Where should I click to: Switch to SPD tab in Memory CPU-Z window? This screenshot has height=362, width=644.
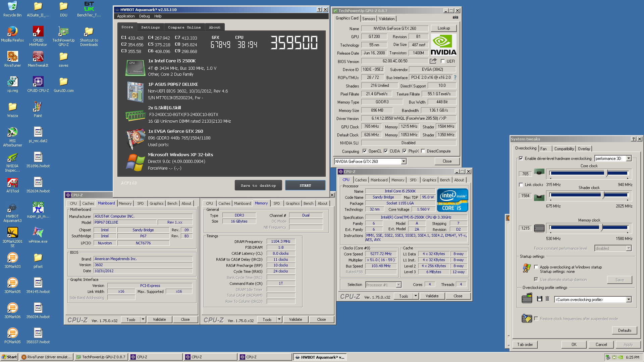pyautogui.click(x=276, y=203)
